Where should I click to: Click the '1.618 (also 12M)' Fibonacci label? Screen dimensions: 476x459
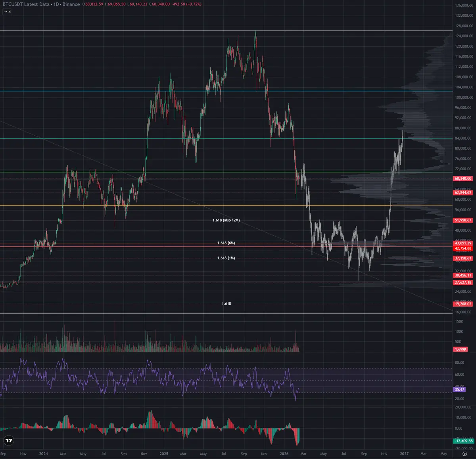[226, 220]
